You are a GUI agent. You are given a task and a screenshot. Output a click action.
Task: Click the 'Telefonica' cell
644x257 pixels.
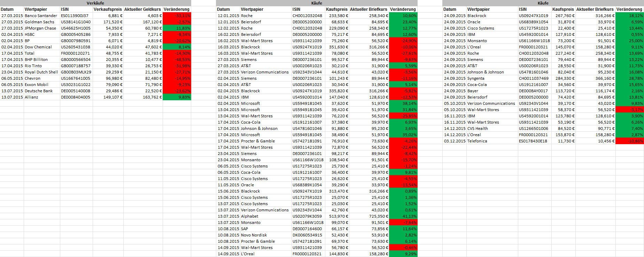point(492,141)
